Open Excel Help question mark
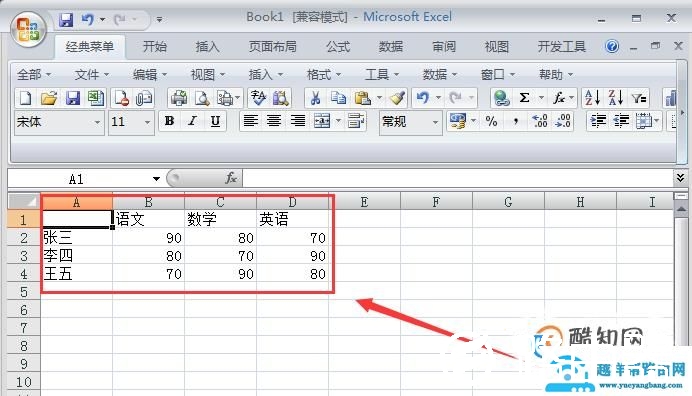 [612, 46]
